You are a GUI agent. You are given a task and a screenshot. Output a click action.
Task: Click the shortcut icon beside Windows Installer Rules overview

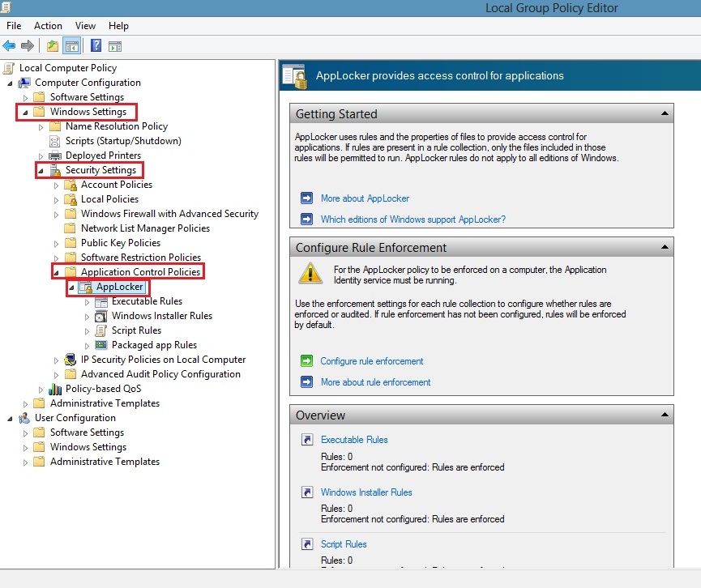[306, 492]
